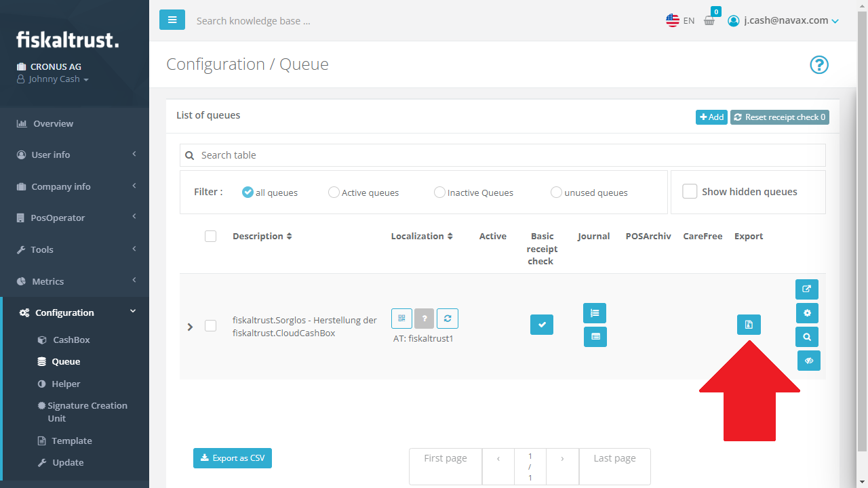Click the Basic receipt check checkmark button
868x488 pixels.
[x=542, y=325]
